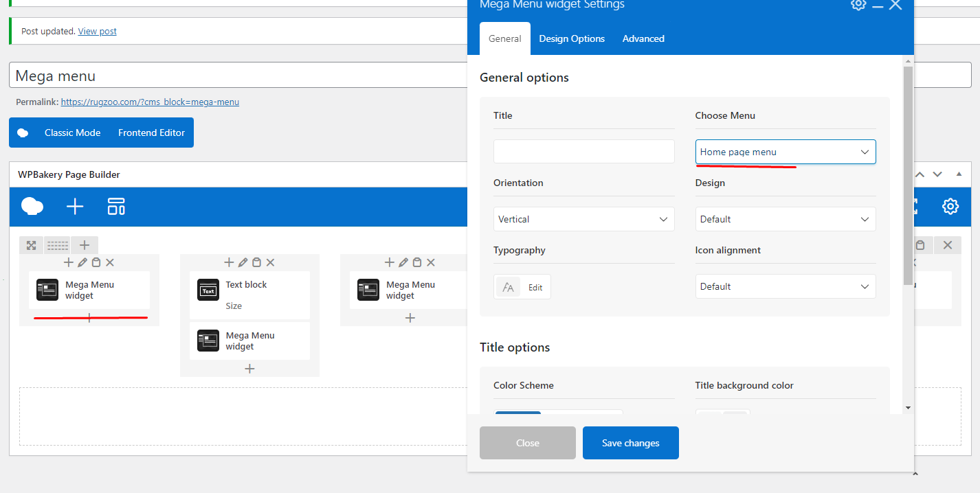Image resolution: width=980 pixels, height=493 pixels.
Task: Click the 'Color Scheme' label
Action: point(524,385)
